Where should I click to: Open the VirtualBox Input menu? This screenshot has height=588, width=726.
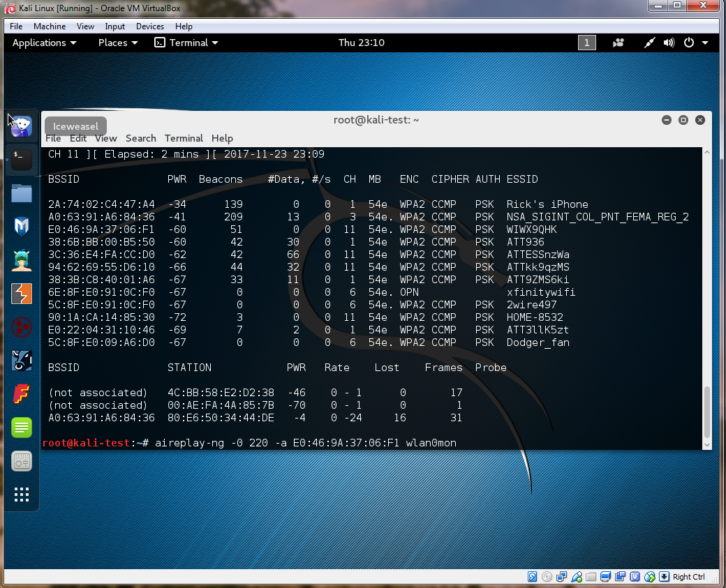114,27
